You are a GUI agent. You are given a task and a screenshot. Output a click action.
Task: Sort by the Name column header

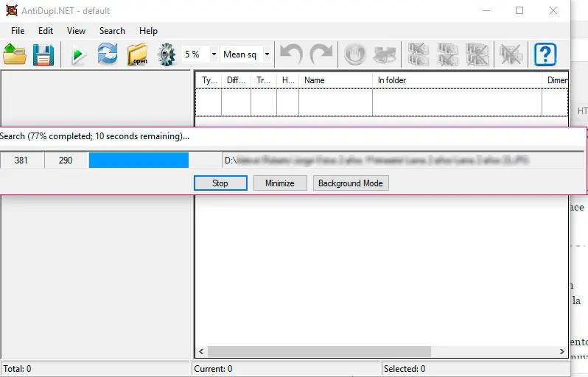335,80
